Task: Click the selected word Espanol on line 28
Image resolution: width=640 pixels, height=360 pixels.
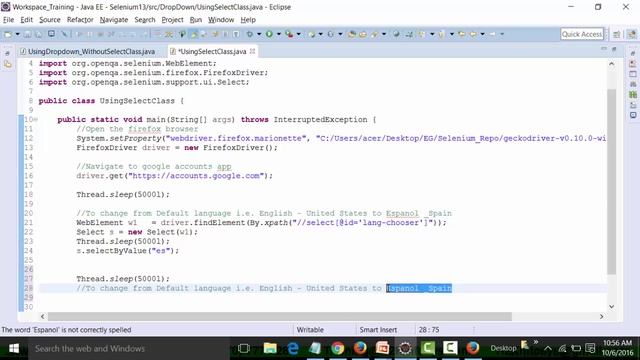Action: click(402, 288)
